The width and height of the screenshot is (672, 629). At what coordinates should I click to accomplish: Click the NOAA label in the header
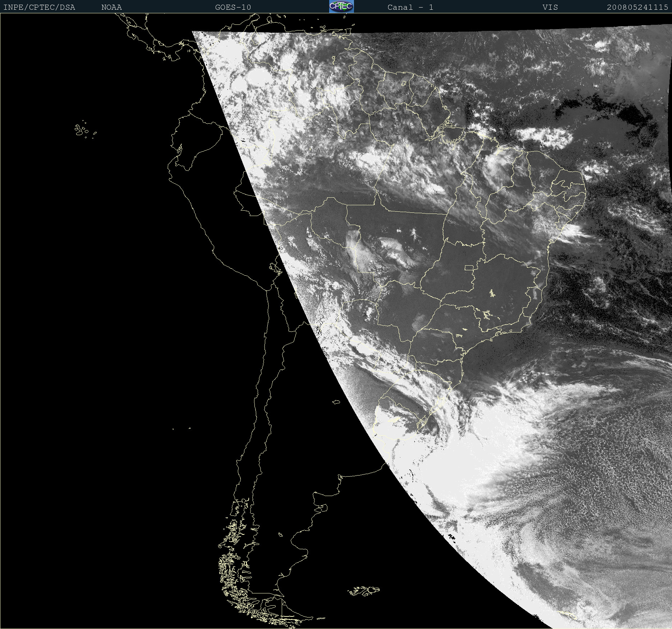[x=111, y=7]
